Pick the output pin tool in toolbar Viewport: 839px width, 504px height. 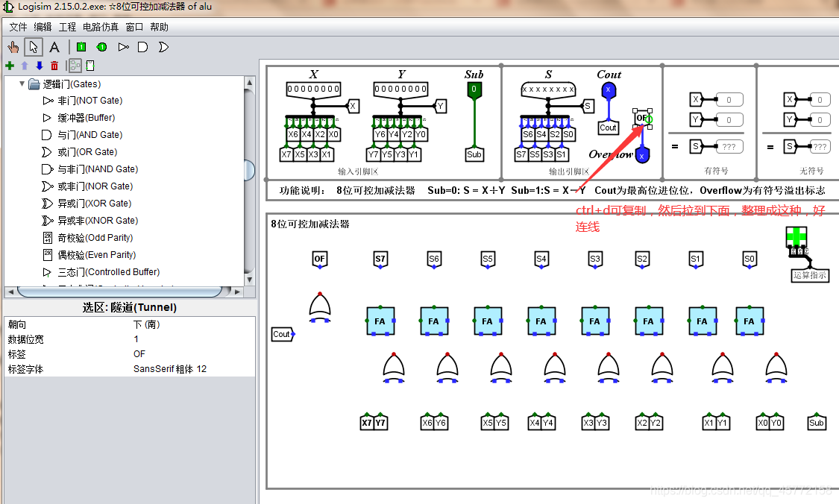pos(101,47)
